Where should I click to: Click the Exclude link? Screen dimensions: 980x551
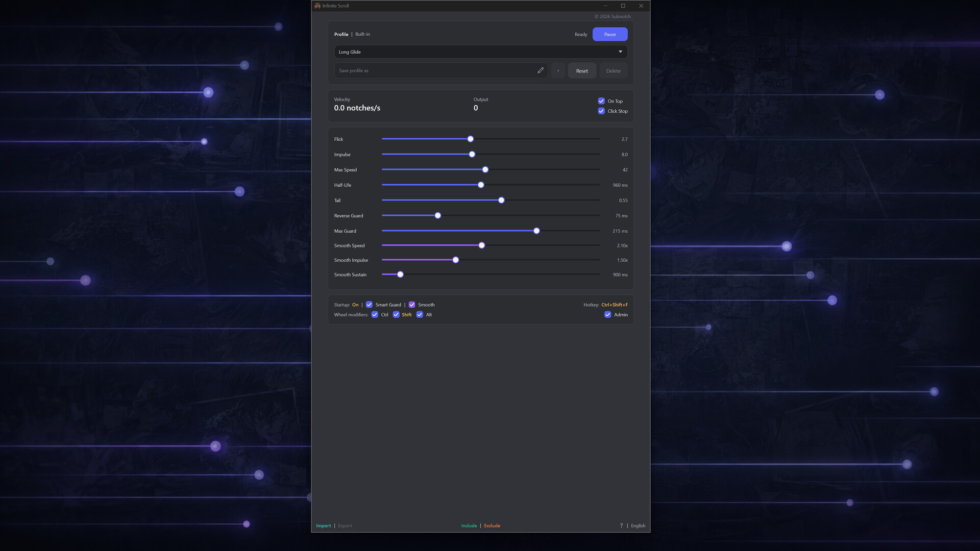click(x=492, y=525)
